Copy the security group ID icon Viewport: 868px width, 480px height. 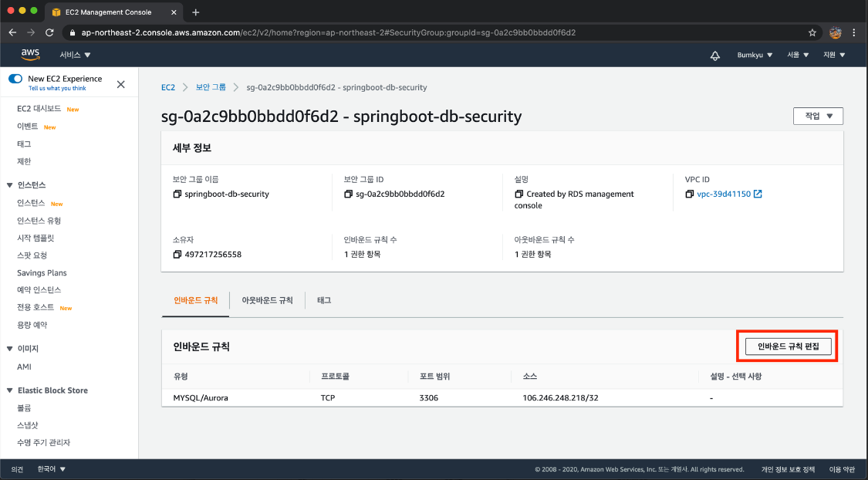(348, 194)
